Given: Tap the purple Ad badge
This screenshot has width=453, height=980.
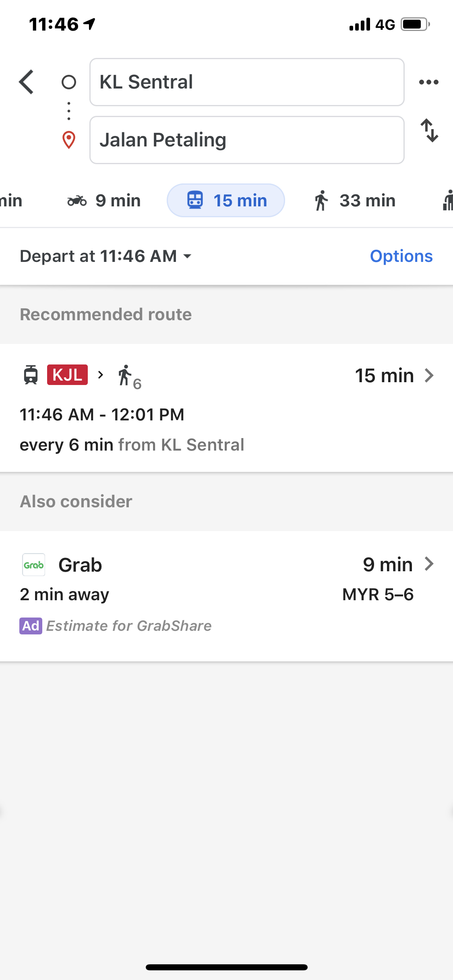Looking at the screenshot, I should click(x=31, y=626).
